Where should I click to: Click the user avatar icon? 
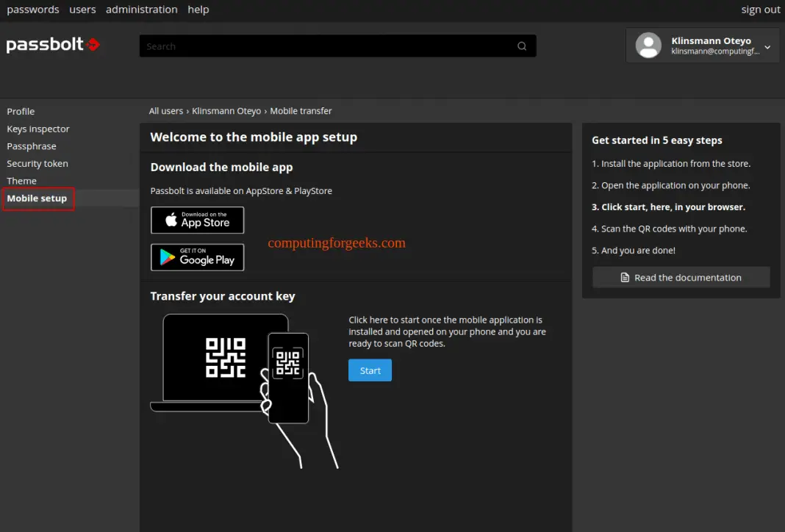tap(648, 46)
